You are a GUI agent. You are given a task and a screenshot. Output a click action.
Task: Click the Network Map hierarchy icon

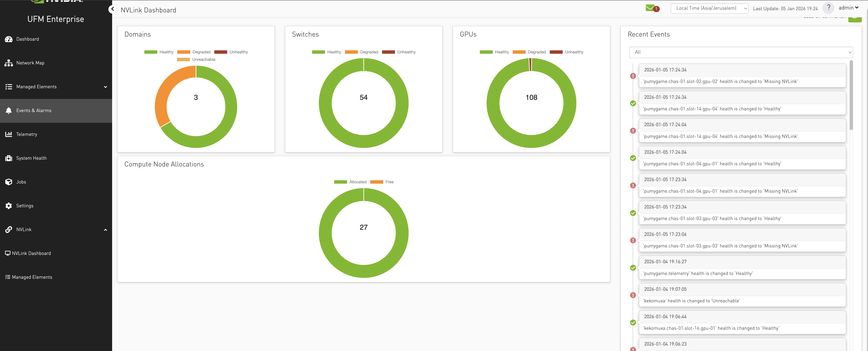[x=9, y=63]
